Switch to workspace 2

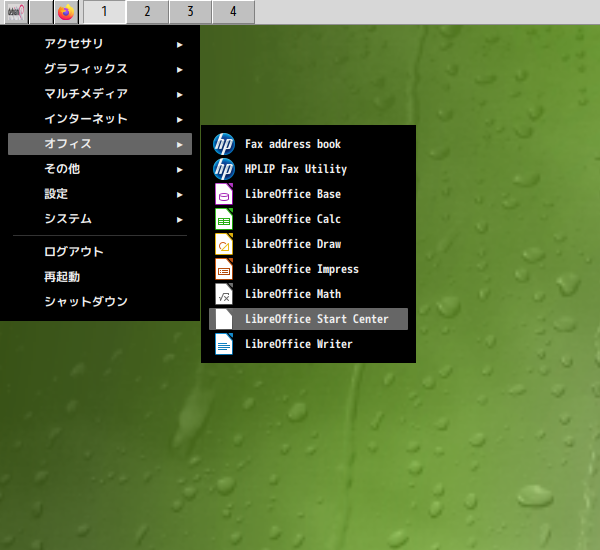147,12
